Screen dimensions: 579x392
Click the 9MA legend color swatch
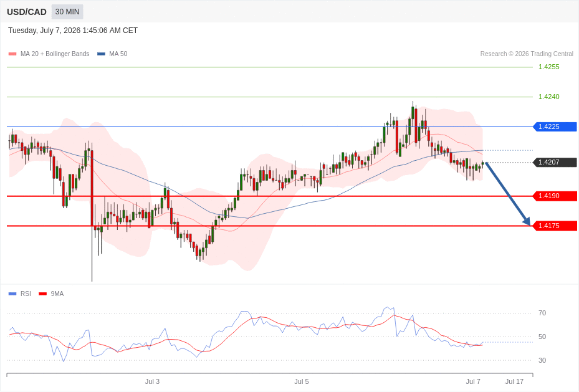pos(42,294)
